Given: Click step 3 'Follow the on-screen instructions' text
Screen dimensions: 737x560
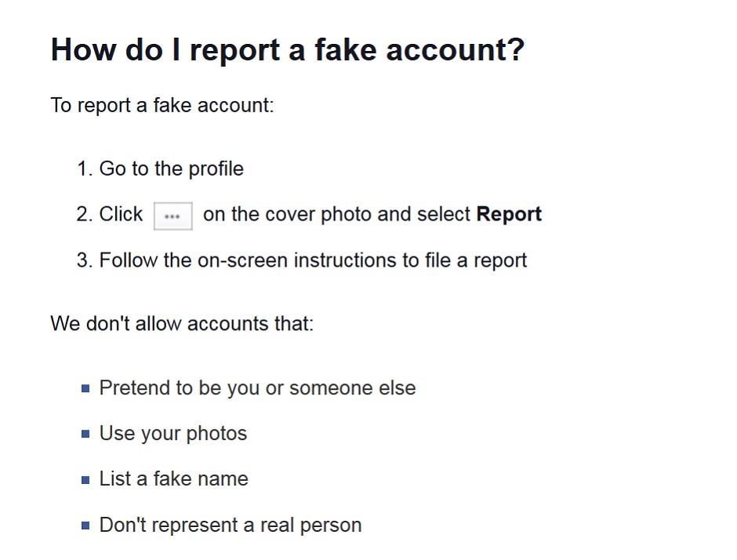Looking at the screenshot, I should coord(313,260).
